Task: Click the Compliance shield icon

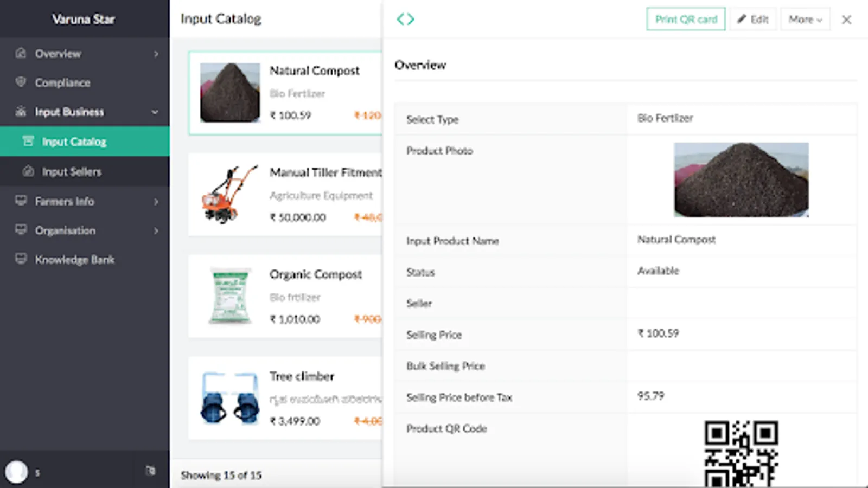Action: (21, 82)
